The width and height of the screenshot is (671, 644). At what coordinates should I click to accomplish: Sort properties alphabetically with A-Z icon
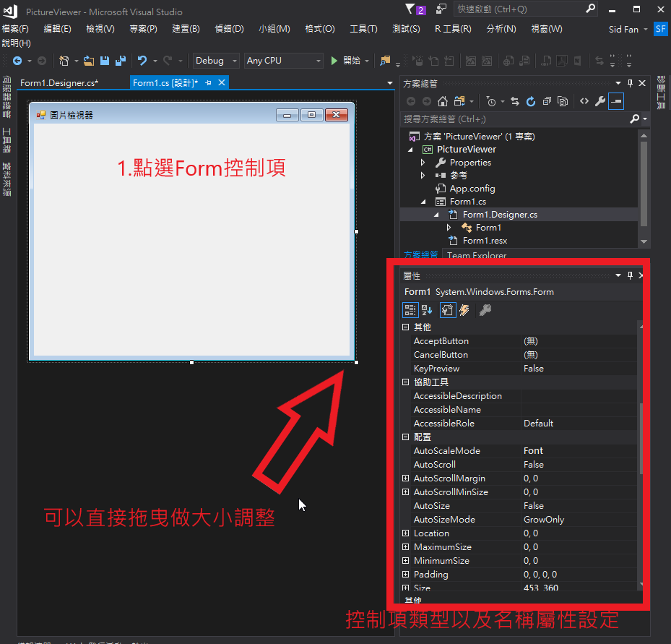tap(428, 310)
